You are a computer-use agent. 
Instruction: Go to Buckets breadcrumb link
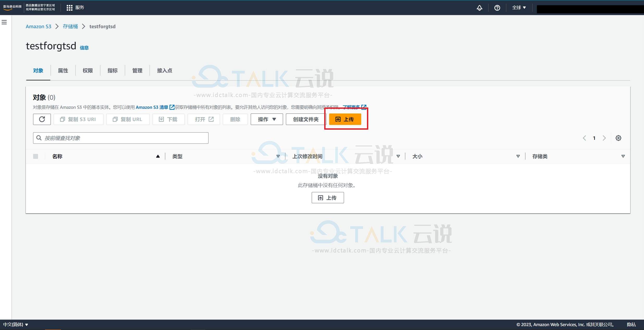70,27
